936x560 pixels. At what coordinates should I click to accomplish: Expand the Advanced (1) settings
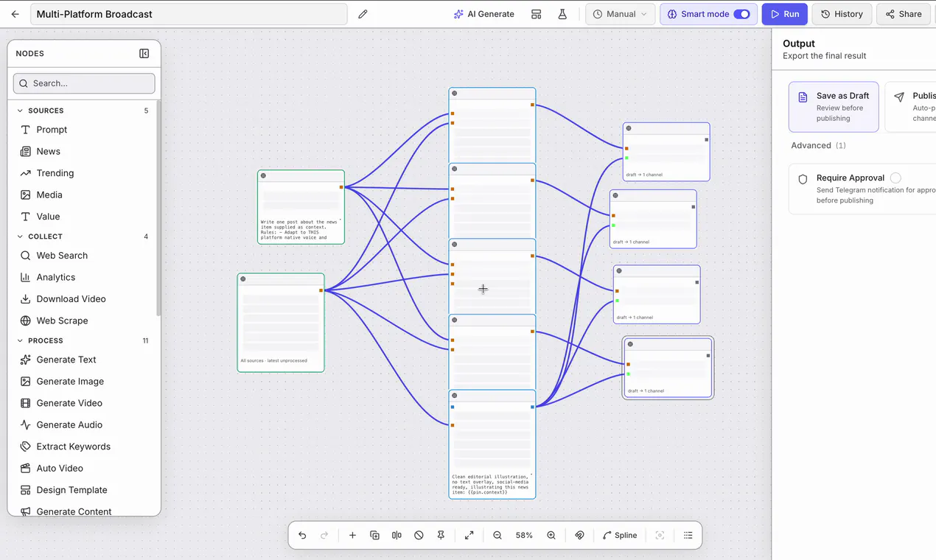(x=818, y=145)
